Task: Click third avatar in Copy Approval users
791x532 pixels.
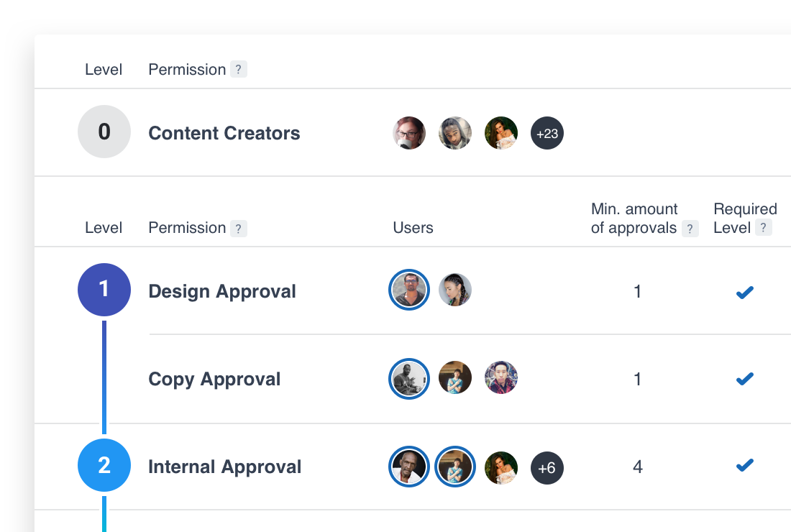Action: (501, 377)
